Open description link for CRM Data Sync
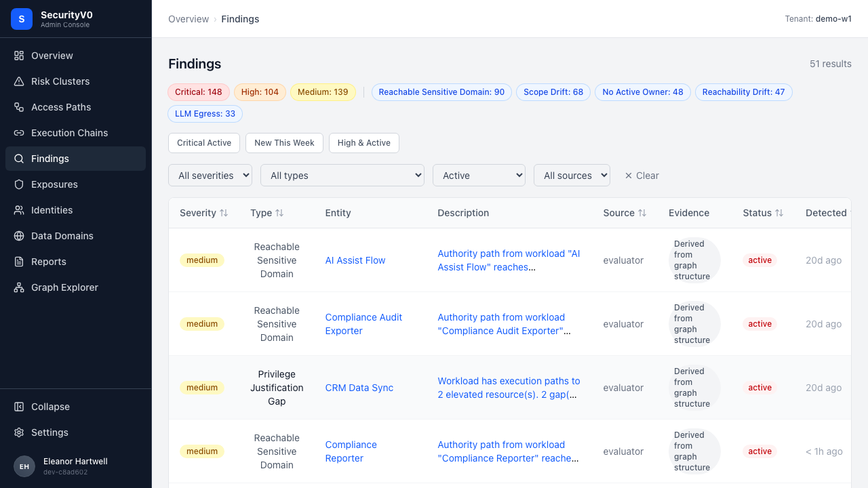Viewport: 868px width, 488px height. pyautogui.click(x=509, y=388)
